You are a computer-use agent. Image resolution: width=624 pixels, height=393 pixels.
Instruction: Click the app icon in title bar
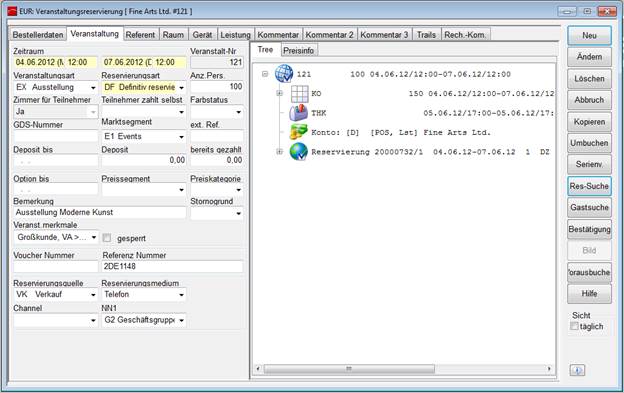tap(12, 12)
